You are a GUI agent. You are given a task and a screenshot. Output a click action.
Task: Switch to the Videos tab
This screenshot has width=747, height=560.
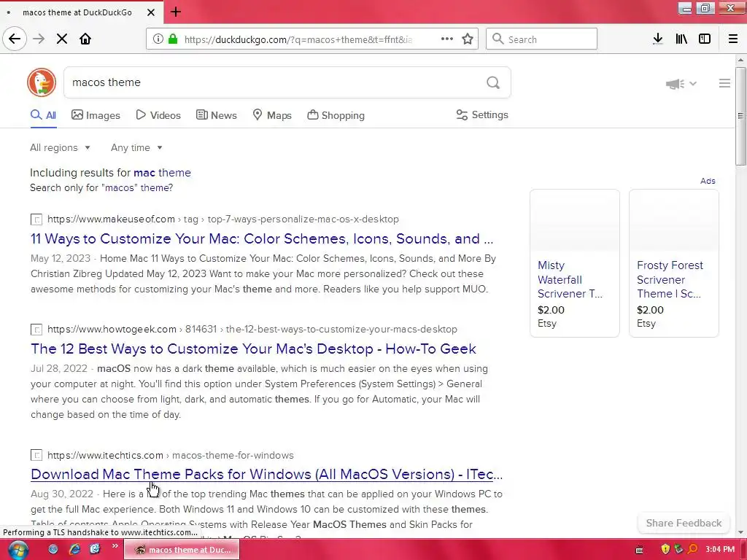(x=158, y=115)
